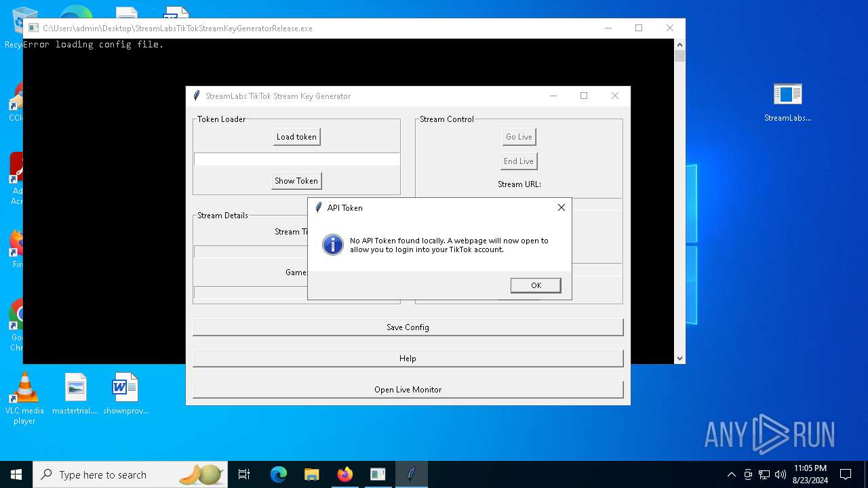Maximize the console window
Viewport: 868px width, 488px height.
click(639, 28)
